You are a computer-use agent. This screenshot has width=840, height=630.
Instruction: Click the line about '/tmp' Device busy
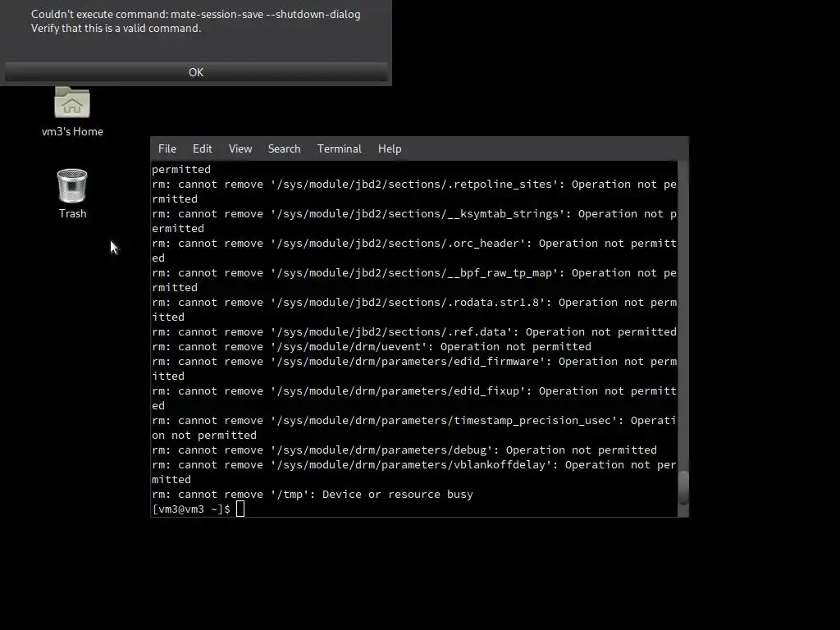[313, 494]
